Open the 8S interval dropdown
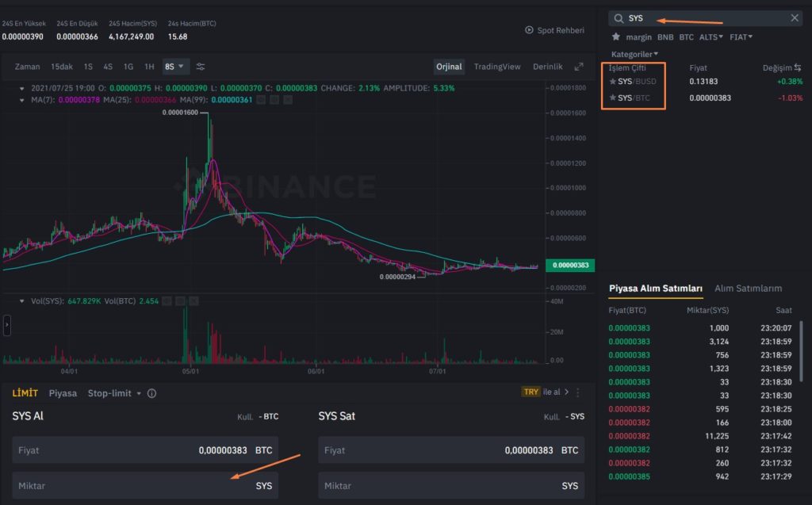Screen dimensions: 812x505 (174, 67)
